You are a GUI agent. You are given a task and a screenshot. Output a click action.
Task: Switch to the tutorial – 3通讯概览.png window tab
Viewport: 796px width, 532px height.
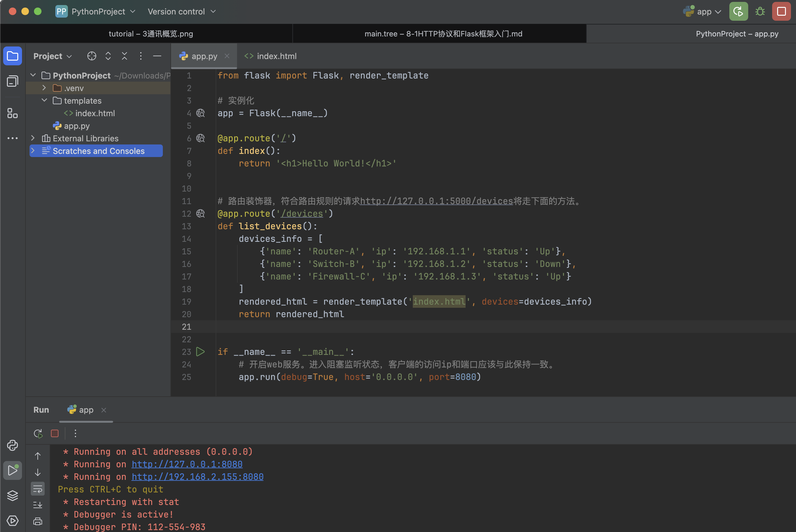point(151,34)
